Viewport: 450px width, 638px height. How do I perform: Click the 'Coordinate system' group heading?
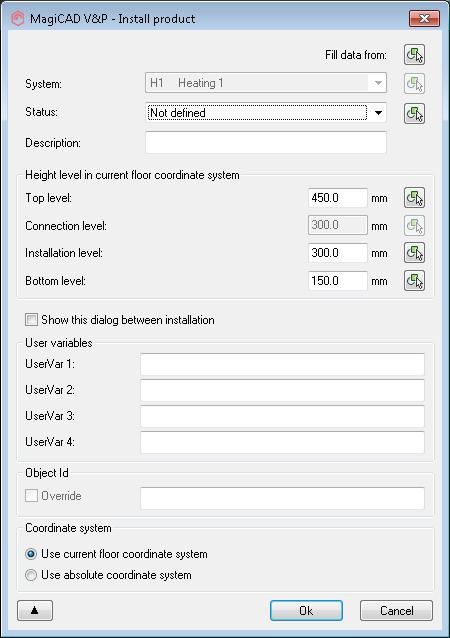(68, 528)
